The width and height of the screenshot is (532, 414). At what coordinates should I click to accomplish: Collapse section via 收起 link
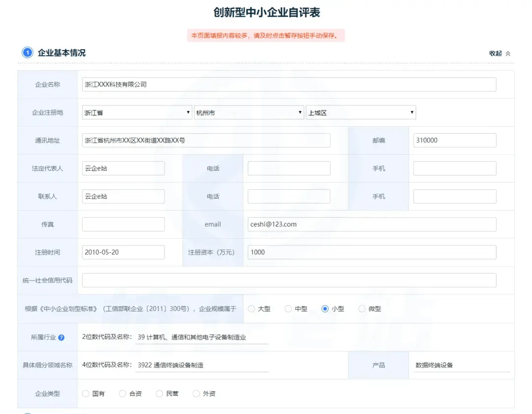click(496, 53)
